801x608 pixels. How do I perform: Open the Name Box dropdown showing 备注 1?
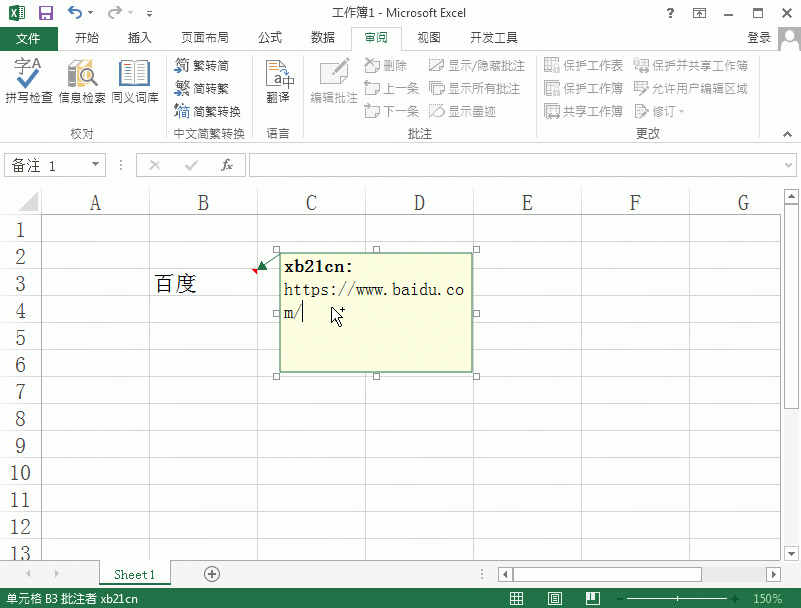95,165
